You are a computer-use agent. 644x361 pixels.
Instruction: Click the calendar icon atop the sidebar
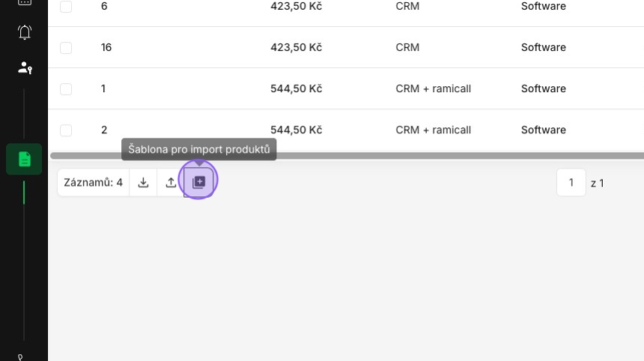click(25, 2)
